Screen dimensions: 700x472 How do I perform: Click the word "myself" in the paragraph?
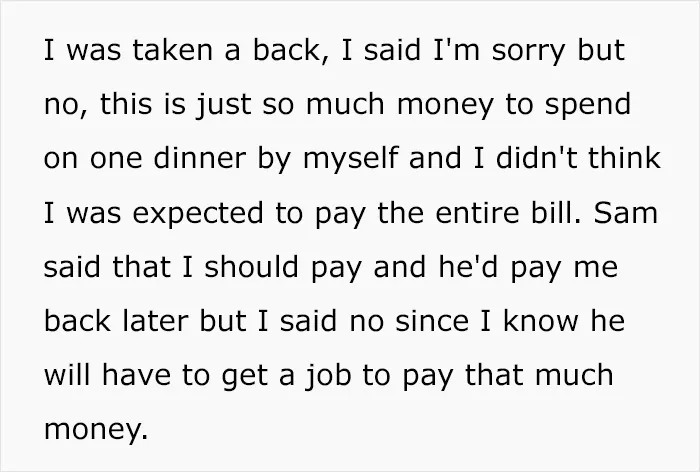(350, 160)
